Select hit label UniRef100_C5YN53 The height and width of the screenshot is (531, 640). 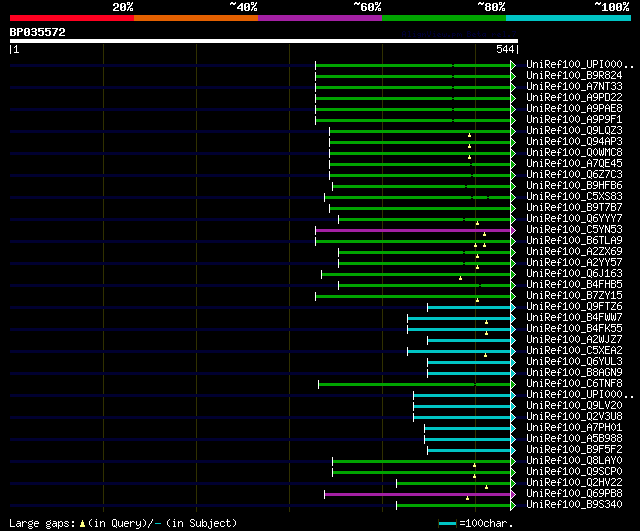coord(574,230)
